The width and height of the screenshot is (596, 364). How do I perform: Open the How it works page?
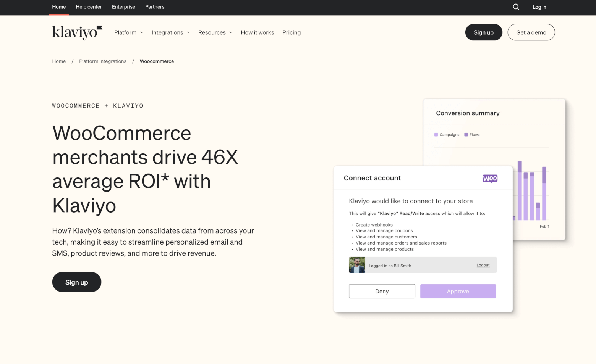tap(258, 32)
